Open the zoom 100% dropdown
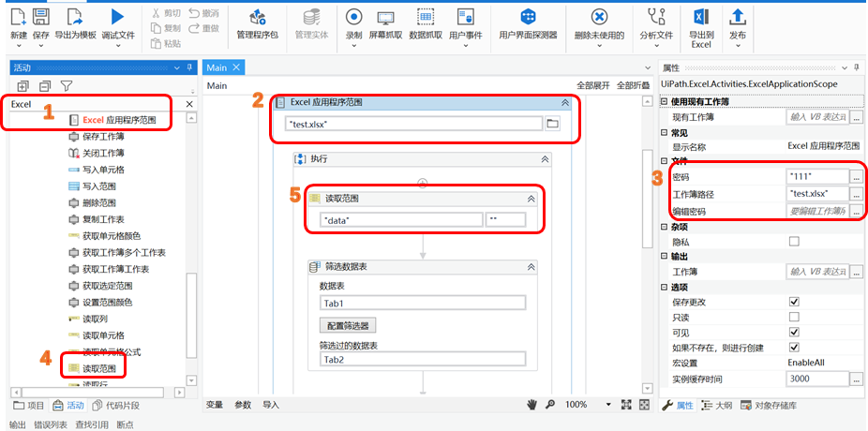Viewport: 868px width, 431px height. [608, 405]
